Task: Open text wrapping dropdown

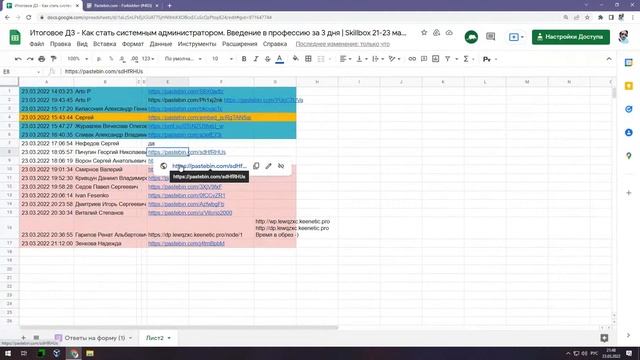Action: [378, 59]
